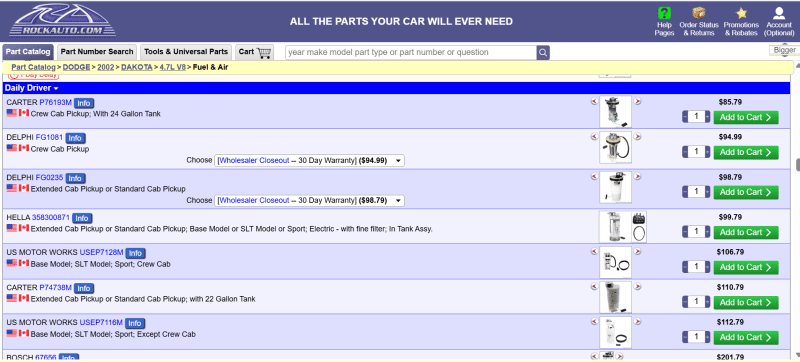Open Info for Hella 358300871
Screen dimensions: 800x362
82,218
